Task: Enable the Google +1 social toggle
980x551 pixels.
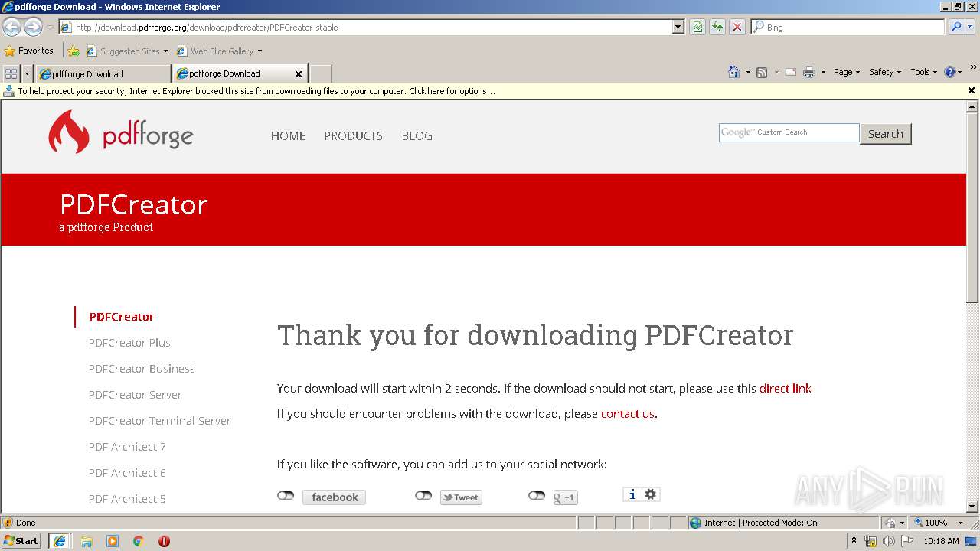Action: (x=537, y=496)
